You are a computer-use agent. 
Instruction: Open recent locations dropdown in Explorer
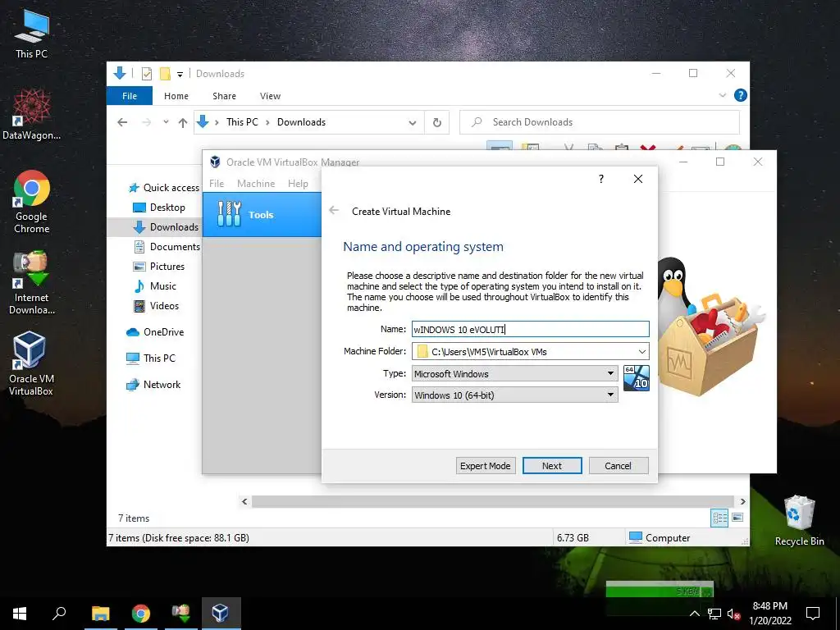pos(166,122)
